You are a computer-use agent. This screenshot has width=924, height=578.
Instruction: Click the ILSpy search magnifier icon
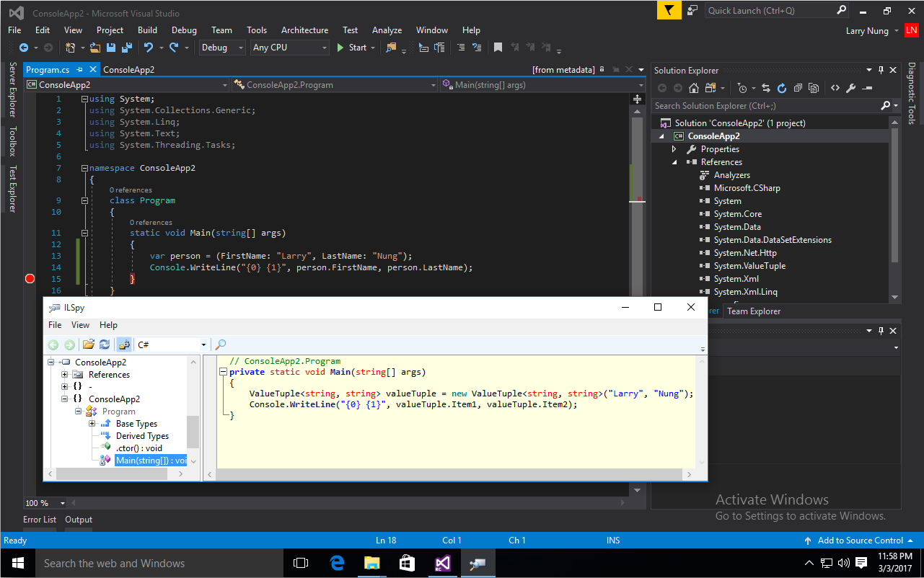point(221,344)
